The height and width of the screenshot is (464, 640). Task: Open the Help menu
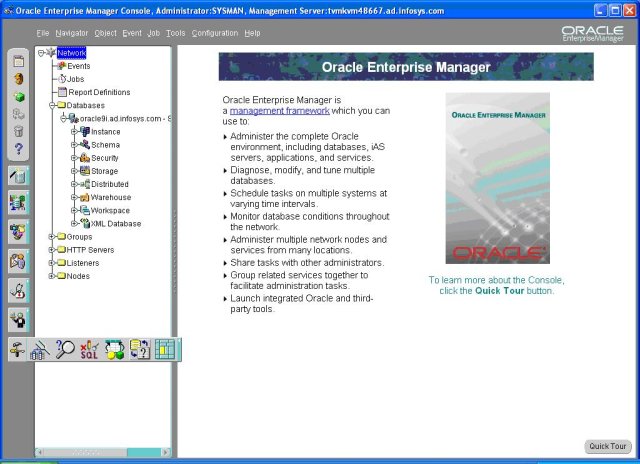pyautogui.click(x=252, y=33)
